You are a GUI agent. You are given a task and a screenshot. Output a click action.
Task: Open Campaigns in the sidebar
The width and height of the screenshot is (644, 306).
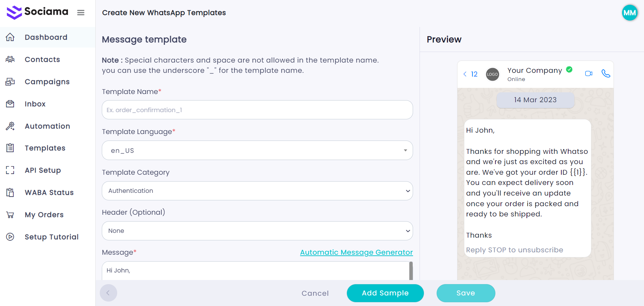47,82
